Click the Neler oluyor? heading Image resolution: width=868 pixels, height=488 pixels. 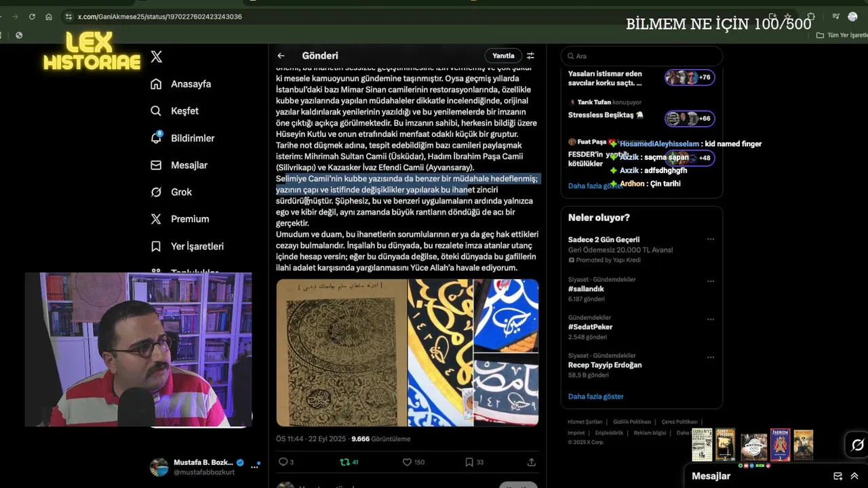click(x=599, y=218)
